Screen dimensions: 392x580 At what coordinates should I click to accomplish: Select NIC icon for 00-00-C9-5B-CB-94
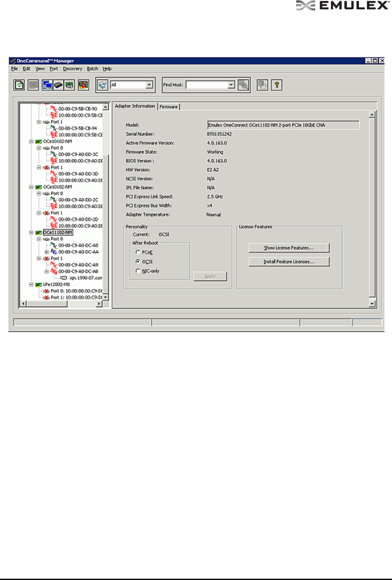(x=54, y=128)
